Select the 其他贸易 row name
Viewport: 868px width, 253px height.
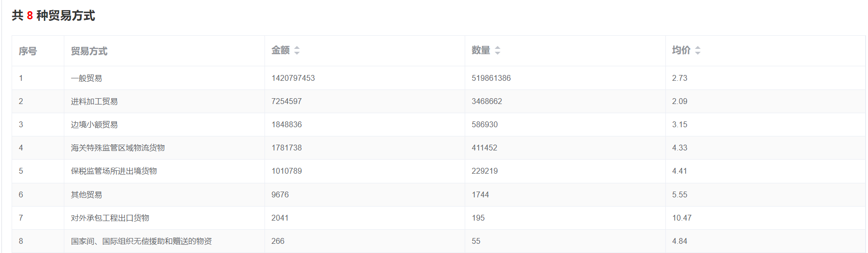(87, 194)
